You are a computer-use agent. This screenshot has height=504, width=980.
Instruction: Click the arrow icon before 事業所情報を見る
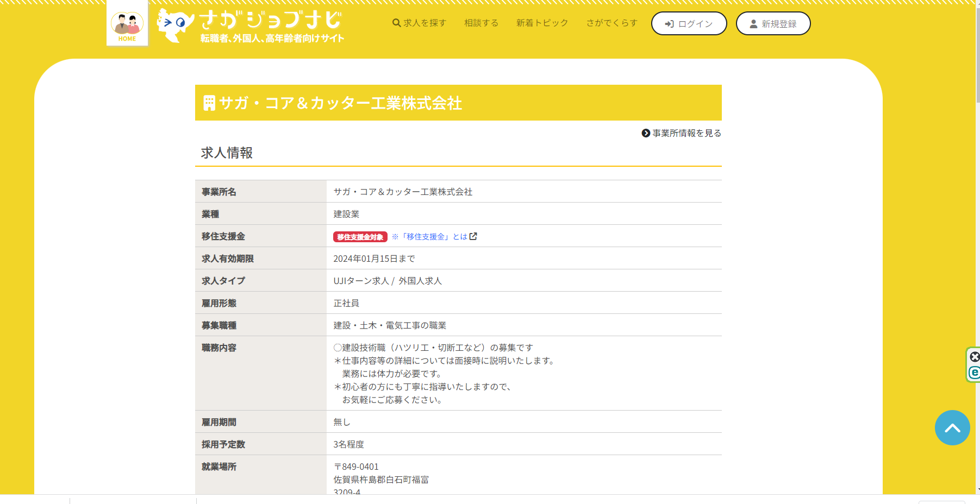pyautogui.click(x=646, y=133)
